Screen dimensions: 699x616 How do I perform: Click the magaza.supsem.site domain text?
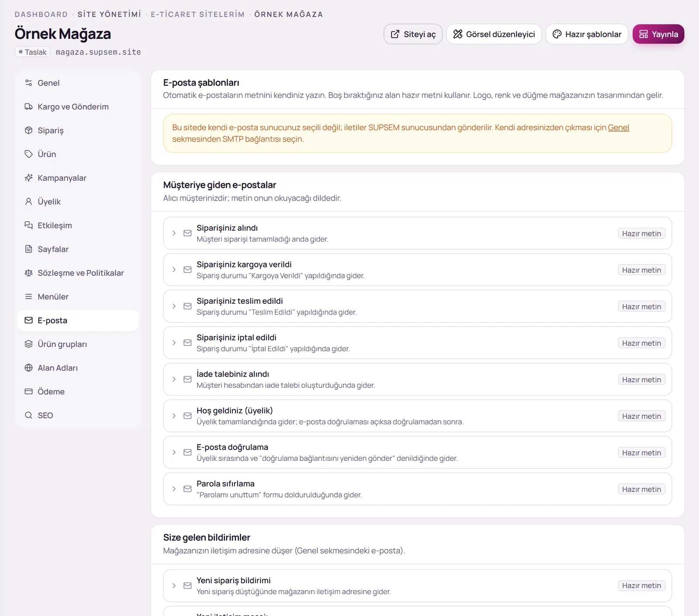pos(98,52)
